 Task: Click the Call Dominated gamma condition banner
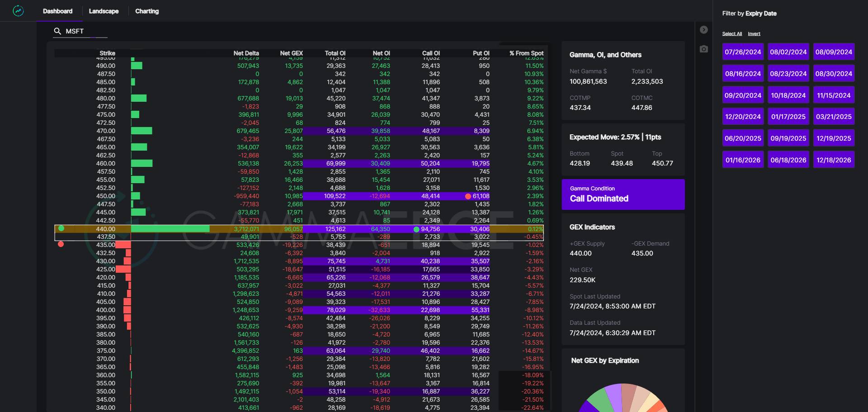pyautogui.click(x=623, y=194)
